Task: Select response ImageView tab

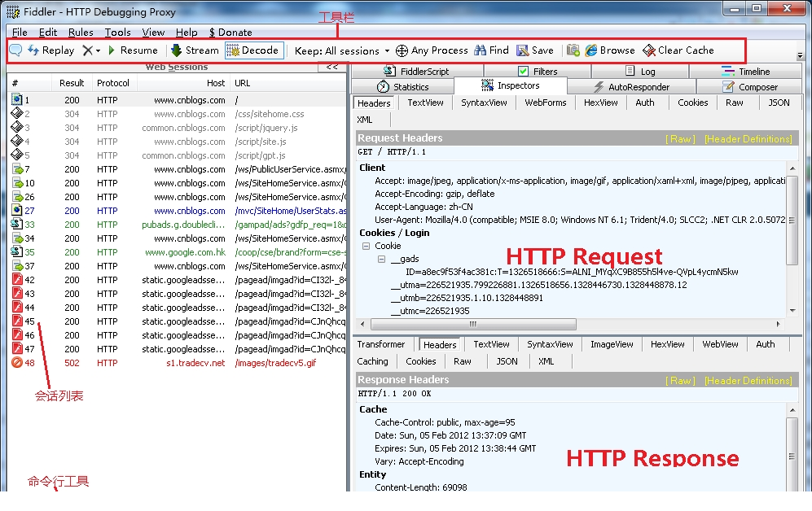Action: click(x=612, y=344)
